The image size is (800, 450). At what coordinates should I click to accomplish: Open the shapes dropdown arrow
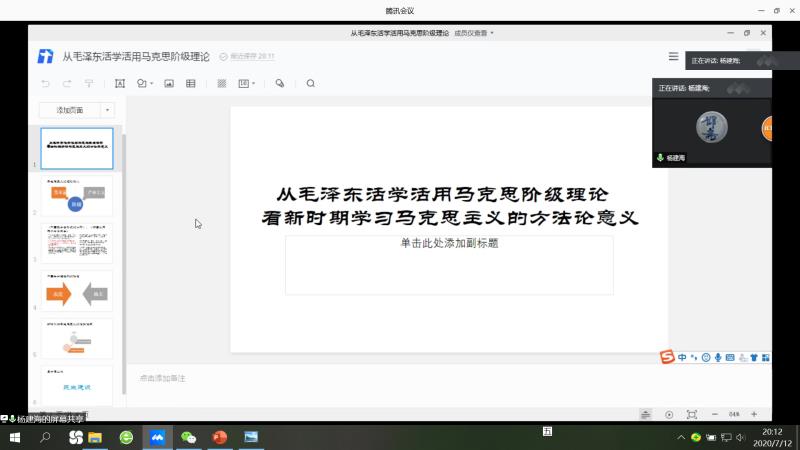[151, 84]
